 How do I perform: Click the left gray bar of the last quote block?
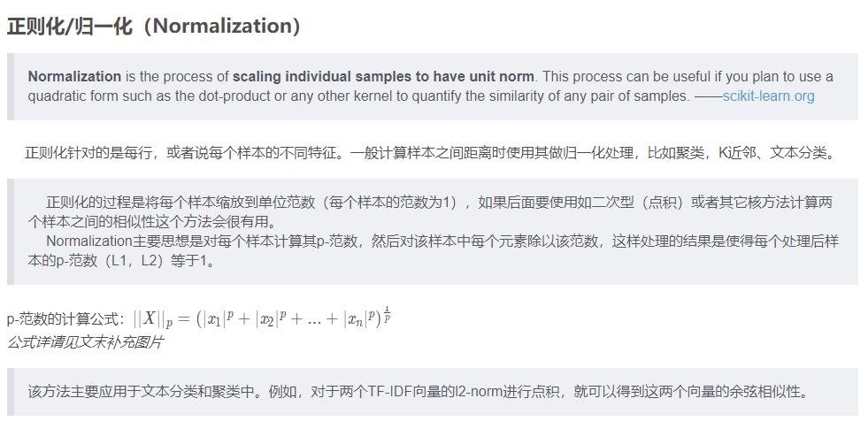pyautogui.click(x=10, y=392)
